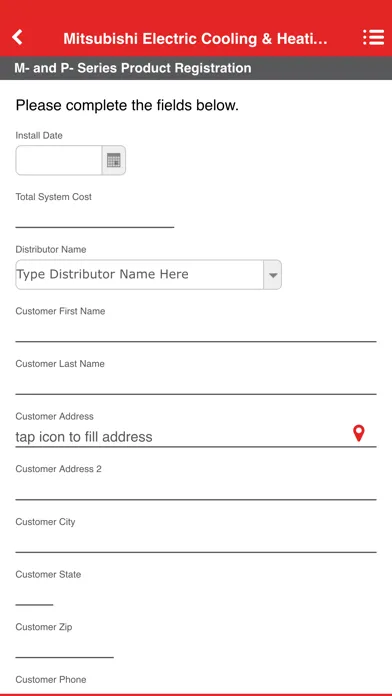This screenshot has width=392, height=696.
Task: Click the Customer State label
Action: click(x=48, y=574)
